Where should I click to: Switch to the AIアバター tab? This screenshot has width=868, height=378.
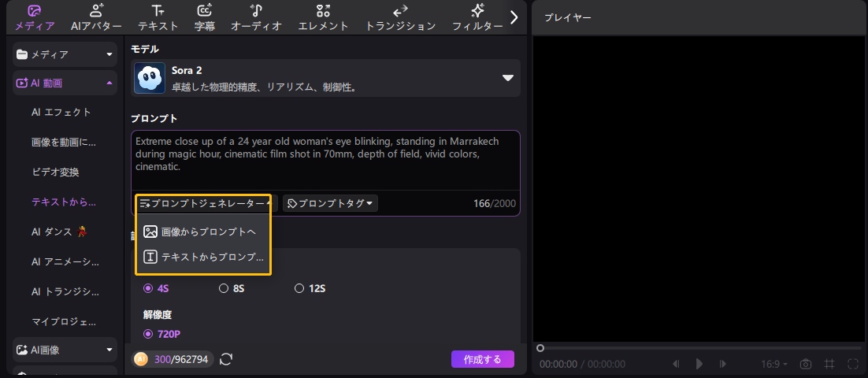[x=96, y=17]
